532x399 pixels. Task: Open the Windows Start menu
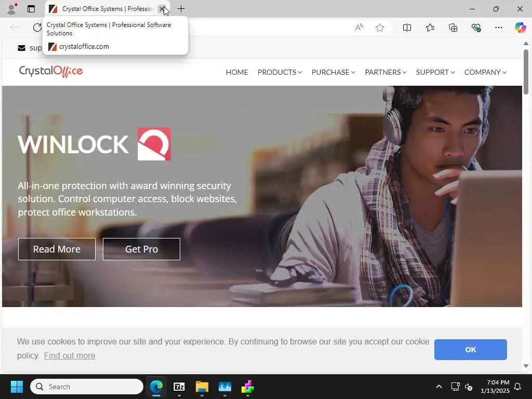point(17,387)
